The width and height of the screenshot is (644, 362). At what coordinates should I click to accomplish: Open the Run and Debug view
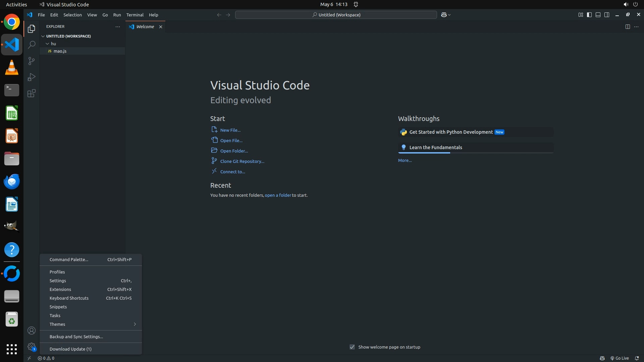click(32, 77)
